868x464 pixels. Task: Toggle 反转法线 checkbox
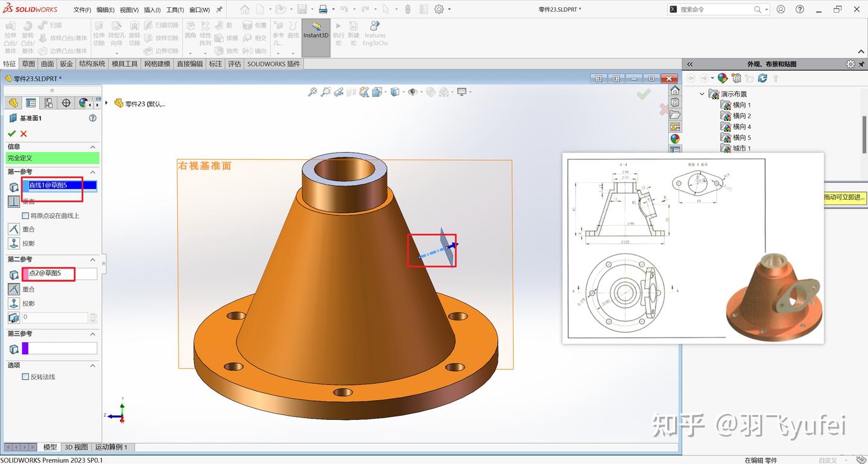[x=25, y=377]
